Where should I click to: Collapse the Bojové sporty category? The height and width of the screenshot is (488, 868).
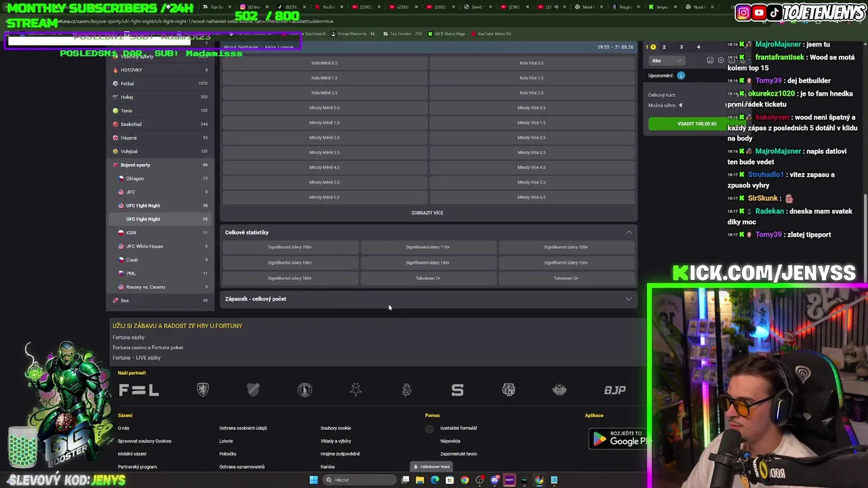pyautogui.click(x=160, y=165)
